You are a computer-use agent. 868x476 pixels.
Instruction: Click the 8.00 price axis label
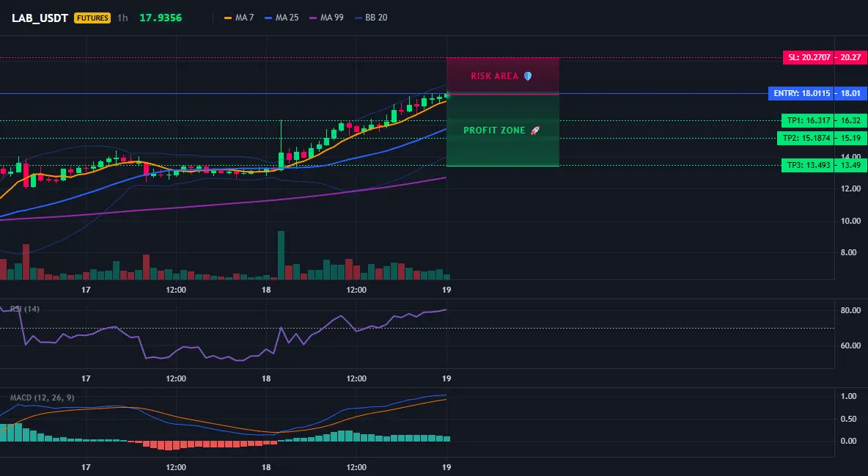(x=849, y=253)
